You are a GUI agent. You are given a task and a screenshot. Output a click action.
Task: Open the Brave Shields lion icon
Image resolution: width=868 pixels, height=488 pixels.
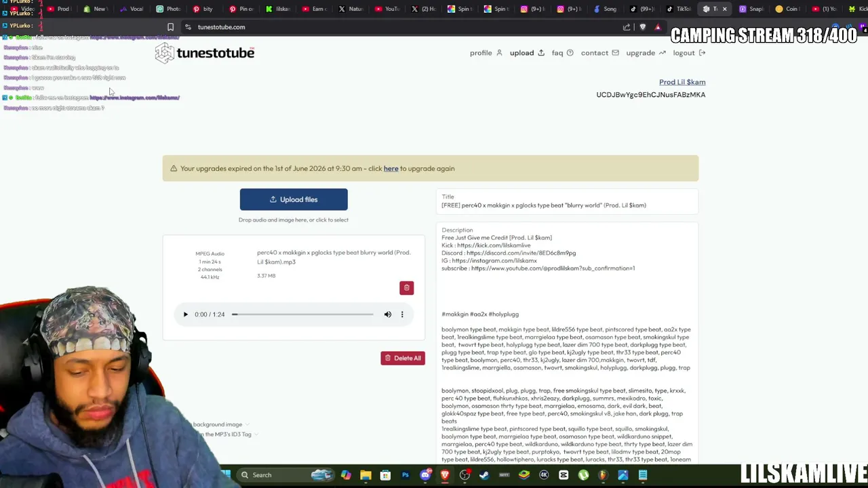[x=643, y=27]
